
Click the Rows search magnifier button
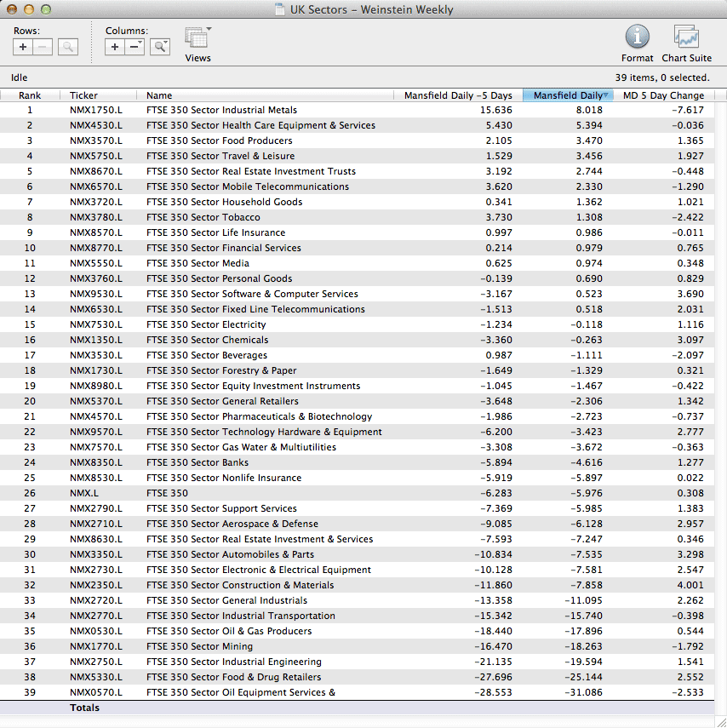tap(68, 47)
